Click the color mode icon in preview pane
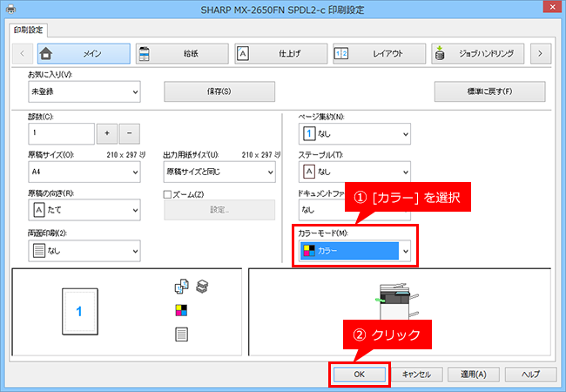 pos(181,310)
